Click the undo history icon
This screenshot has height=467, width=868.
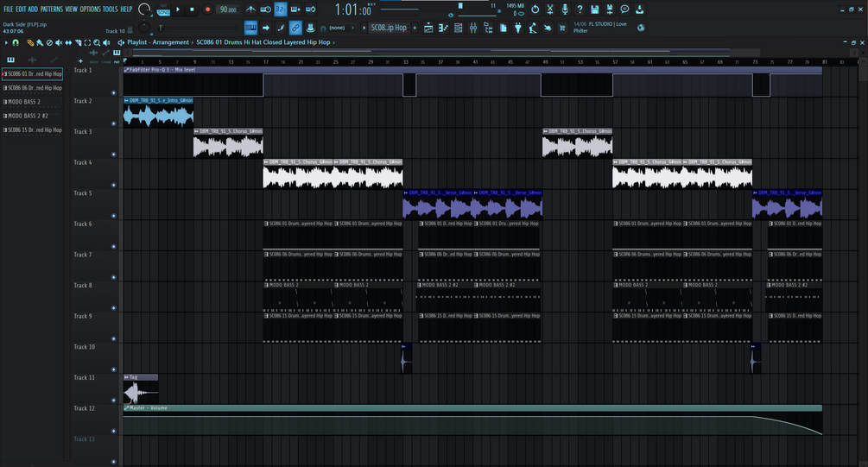[x=535, y=9]
